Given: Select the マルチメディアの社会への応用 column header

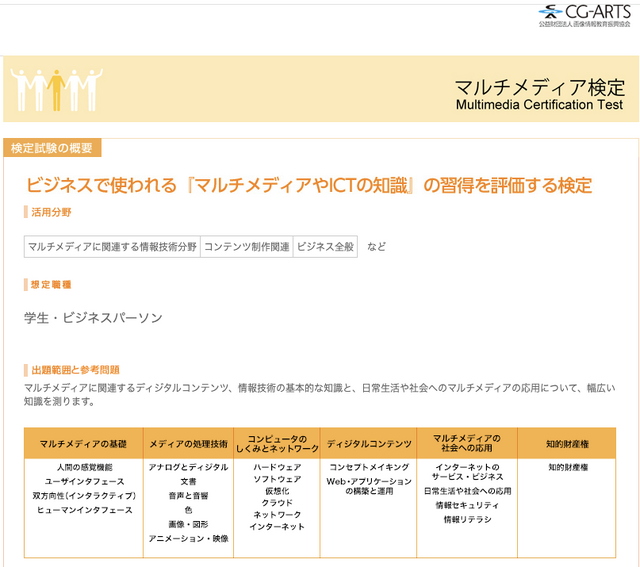Looking at the screenshot, I should coord(467,444).
